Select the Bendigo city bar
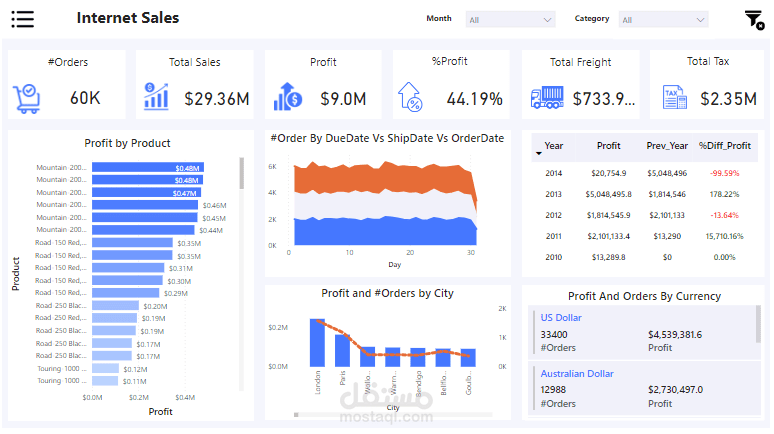The width and height of the screenshot is (774, 434). click(418, 357)
